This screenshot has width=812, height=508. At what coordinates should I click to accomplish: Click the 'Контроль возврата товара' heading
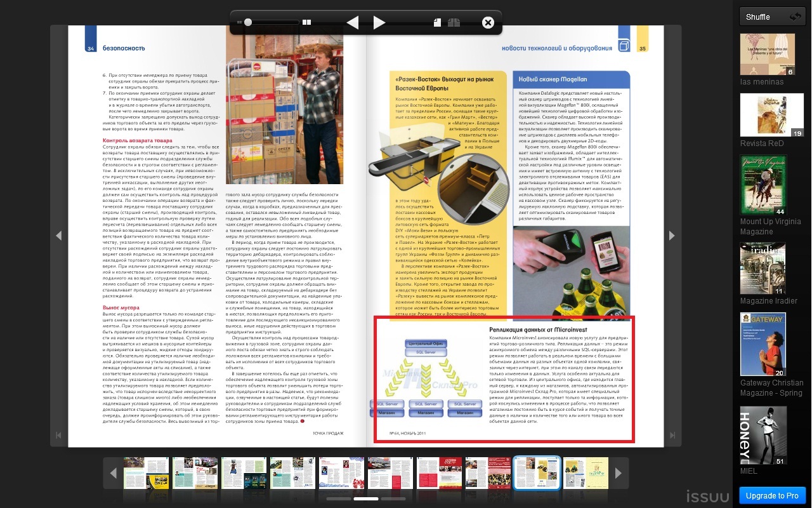[x=137, y=140]
